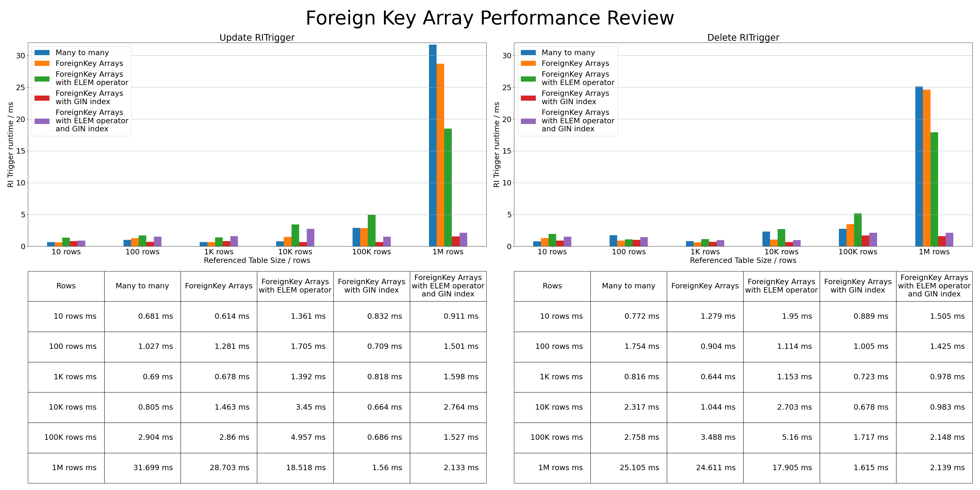Click the 10K rows axis label in Update chart
Screen dimensions: 980x490
point(295,252)
